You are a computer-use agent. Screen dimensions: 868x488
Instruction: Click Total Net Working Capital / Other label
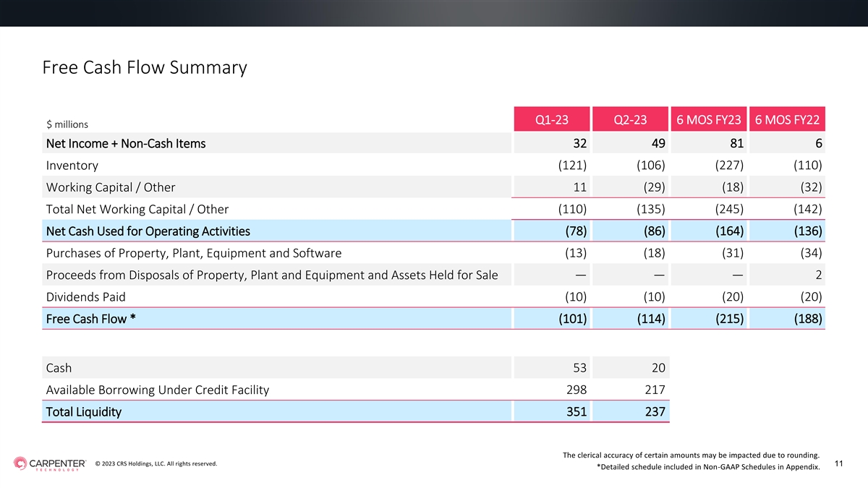137,209
